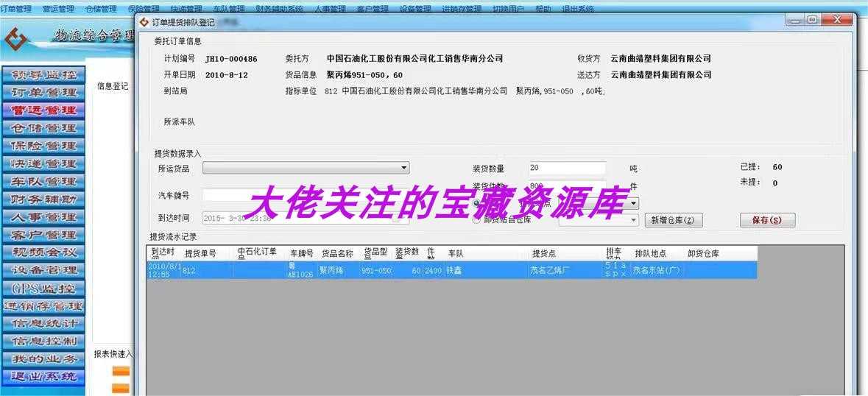Viewport: 868px width, 396px height.
Task: Click the 到达时间 date-time field
Action: coord(306,219)
